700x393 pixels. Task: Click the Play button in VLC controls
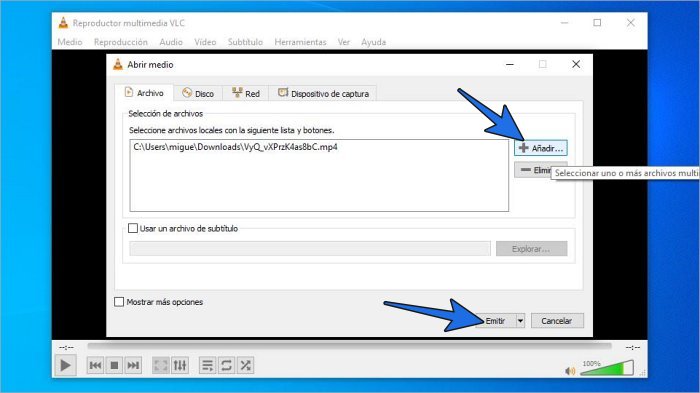(x=65, y=365)
